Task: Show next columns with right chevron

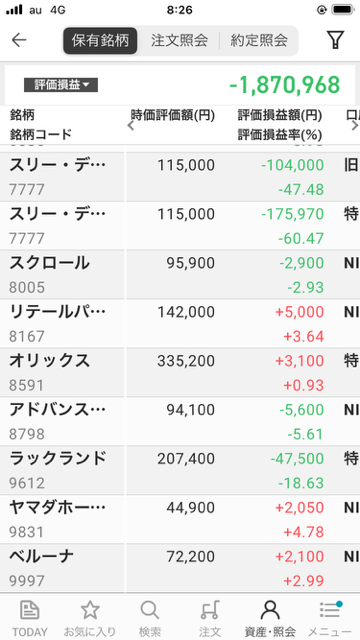Action: [x=355, y=126]
